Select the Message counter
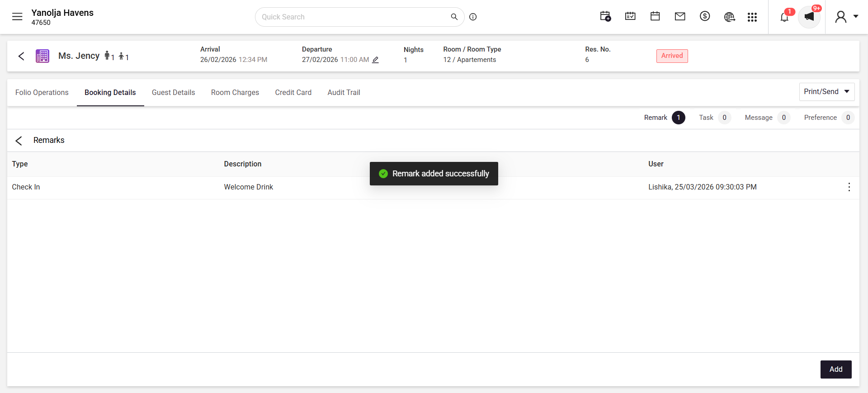 click(767, 118)
